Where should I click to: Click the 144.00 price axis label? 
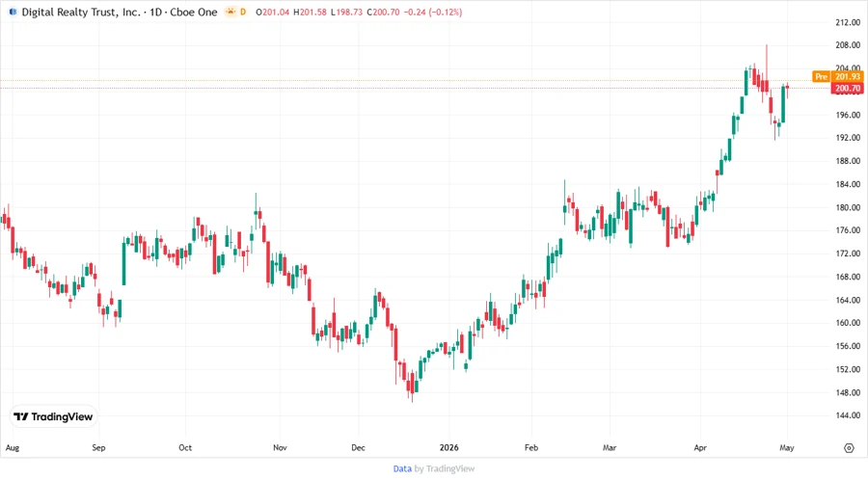coord(848,414)
